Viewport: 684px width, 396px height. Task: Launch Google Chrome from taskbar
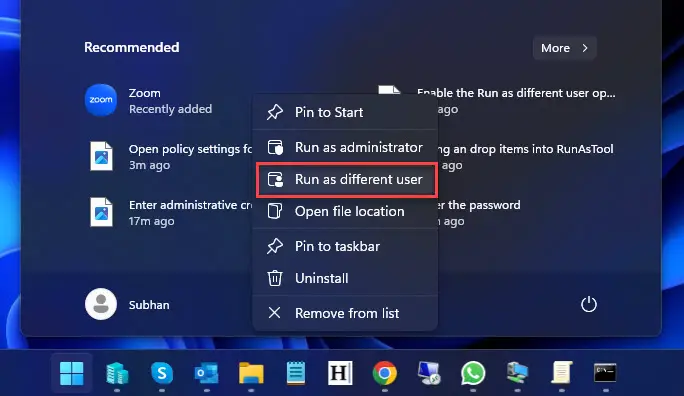pyautogui.click(x=384, y=373)
